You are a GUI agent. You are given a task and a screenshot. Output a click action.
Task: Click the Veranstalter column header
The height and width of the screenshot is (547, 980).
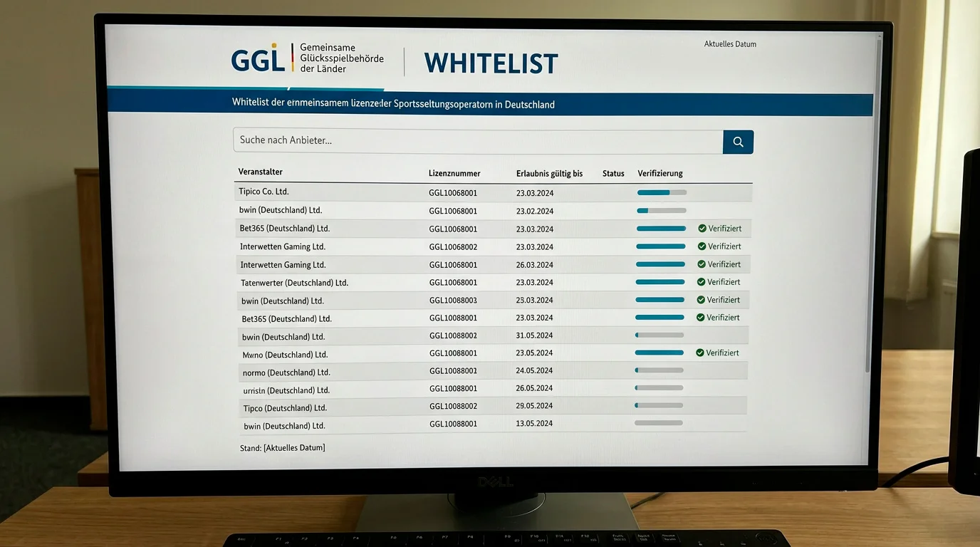point(261,172)
